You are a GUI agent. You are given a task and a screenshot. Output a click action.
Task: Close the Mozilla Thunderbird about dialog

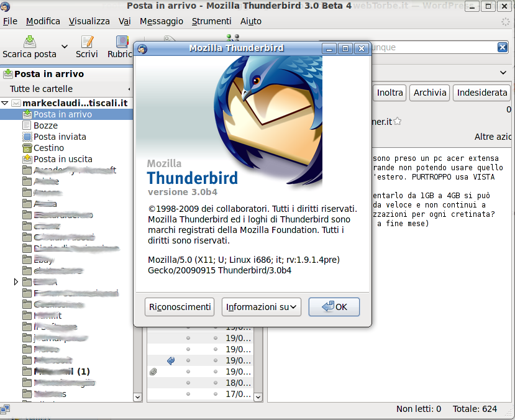pos(362,48)
